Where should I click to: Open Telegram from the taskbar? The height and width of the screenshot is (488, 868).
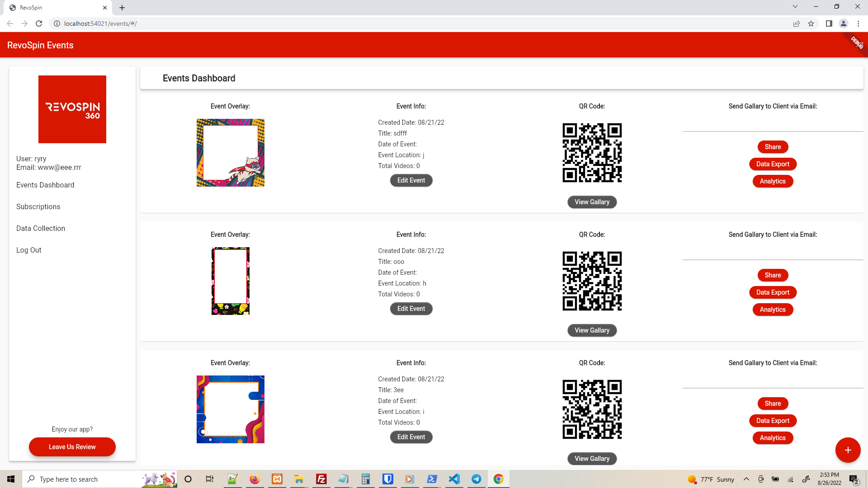[476, 479]
